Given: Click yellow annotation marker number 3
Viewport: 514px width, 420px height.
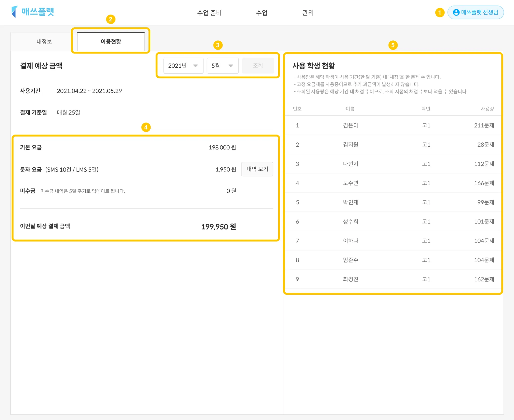Looking at the screenshot, I should point(218,45).
